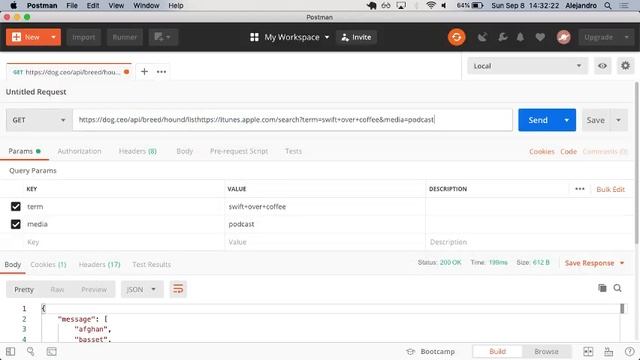
Task: Open the capture requests satellite icon
Action: coord(482,37)
